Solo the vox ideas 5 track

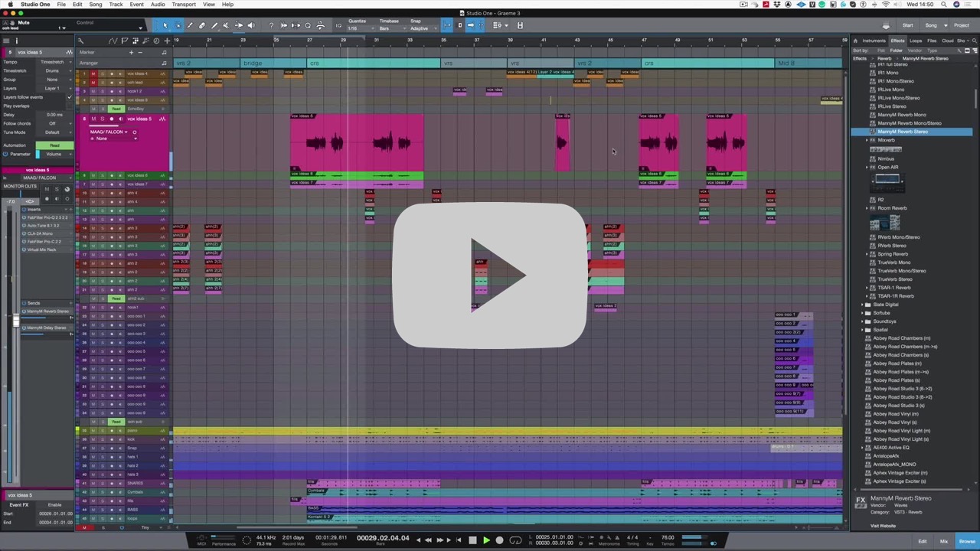click(102, 119)
